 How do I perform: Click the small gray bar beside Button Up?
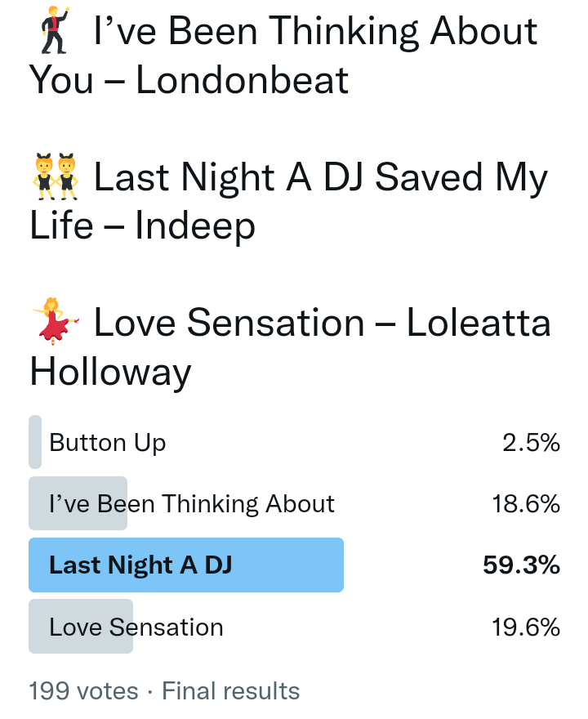pyautogui.click(x=35, y=442)
